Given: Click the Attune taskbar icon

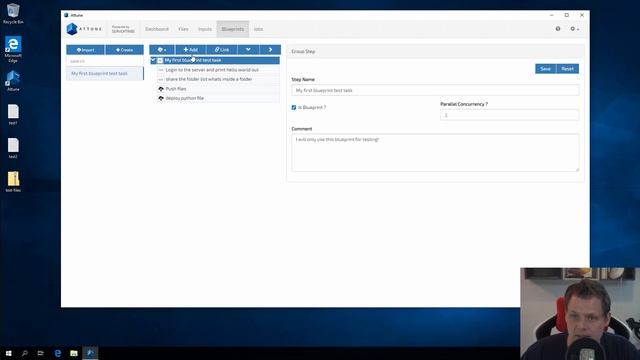Looking at the screenshot, I should click(x=90, y=353).
